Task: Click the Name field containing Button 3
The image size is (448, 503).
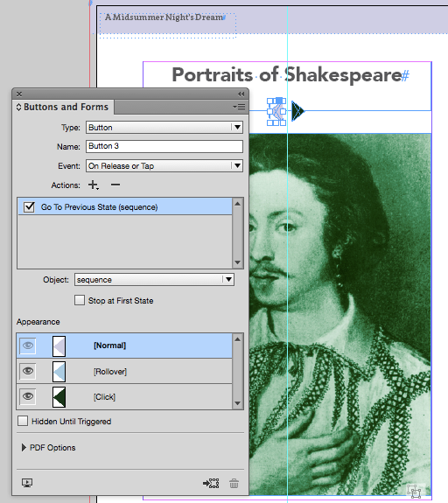Action: pyautogui.click(x=164, y=146)
